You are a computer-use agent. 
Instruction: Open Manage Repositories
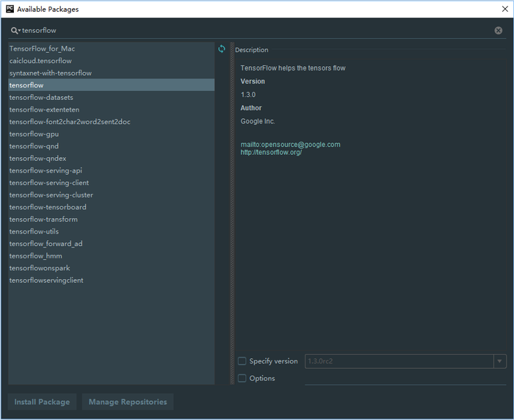click(128, 402)
